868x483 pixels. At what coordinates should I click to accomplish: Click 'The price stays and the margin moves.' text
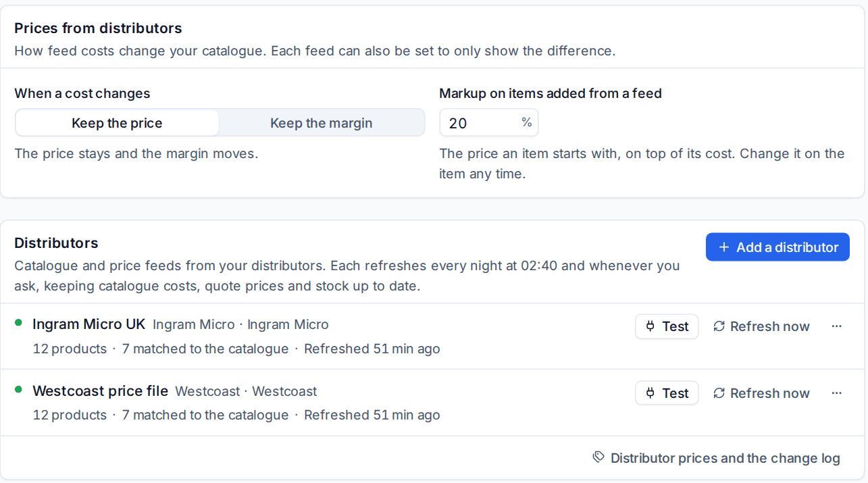point(136,153)
